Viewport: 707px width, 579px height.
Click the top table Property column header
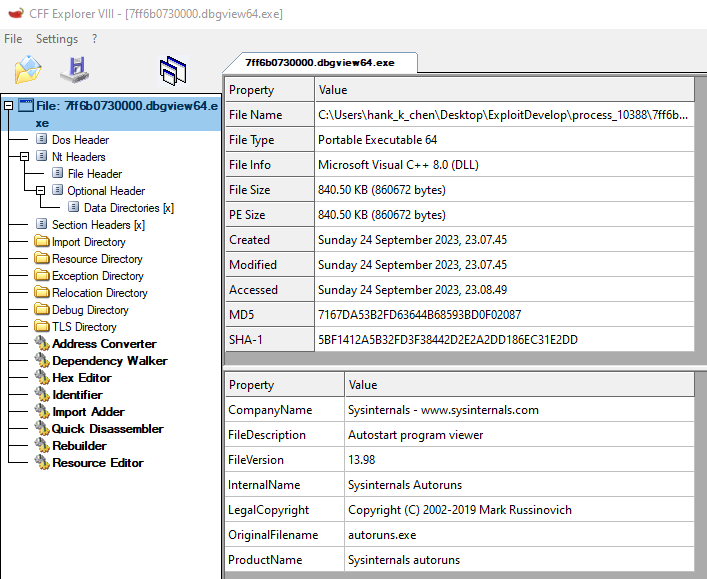269,89
